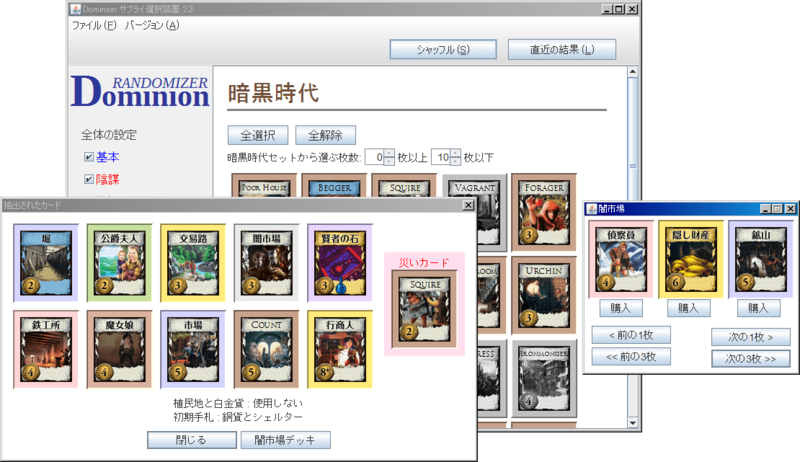
Task: Click the 暗黒時代 heading
Action: tap(273, 93)
